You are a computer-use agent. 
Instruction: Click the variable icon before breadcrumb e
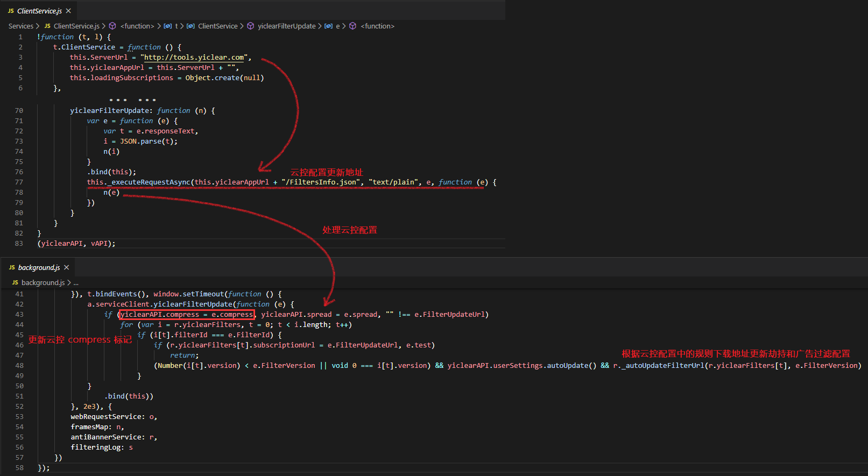(329, 26)
